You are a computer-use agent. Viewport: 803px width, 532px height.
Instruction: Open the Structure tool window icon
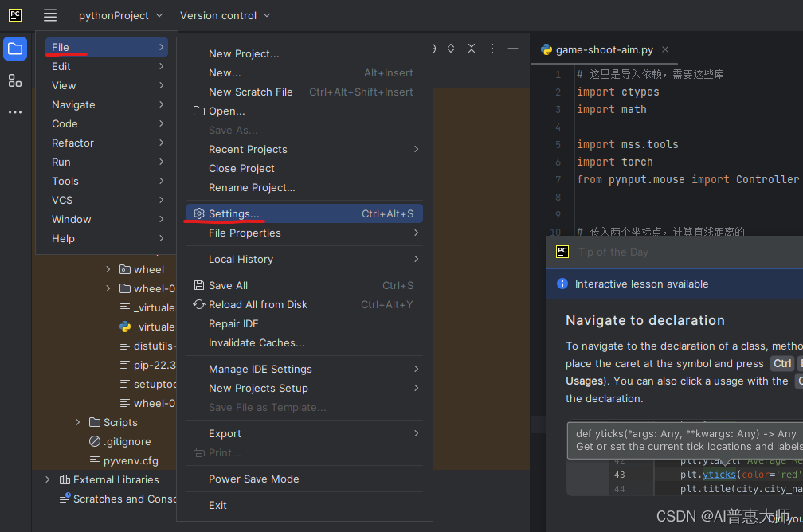(15, 80)
